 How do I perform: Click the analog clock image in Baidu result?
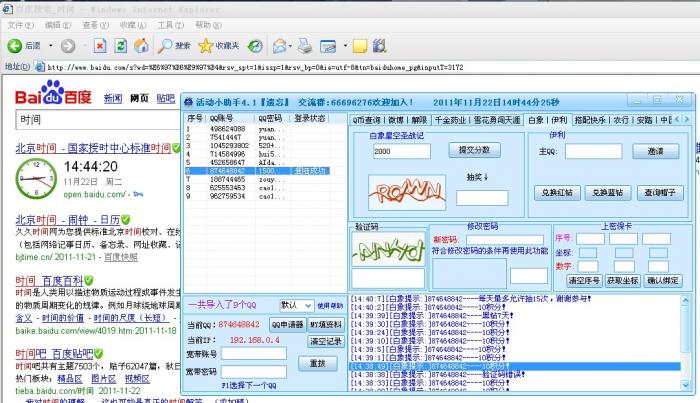[36, 179]
